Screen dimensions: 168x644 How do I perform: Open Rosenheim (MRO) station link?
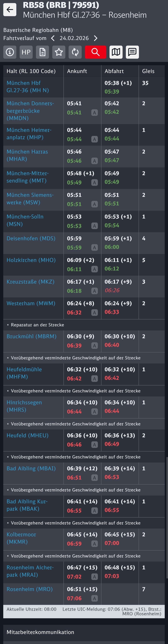click(x=29, y=589)
